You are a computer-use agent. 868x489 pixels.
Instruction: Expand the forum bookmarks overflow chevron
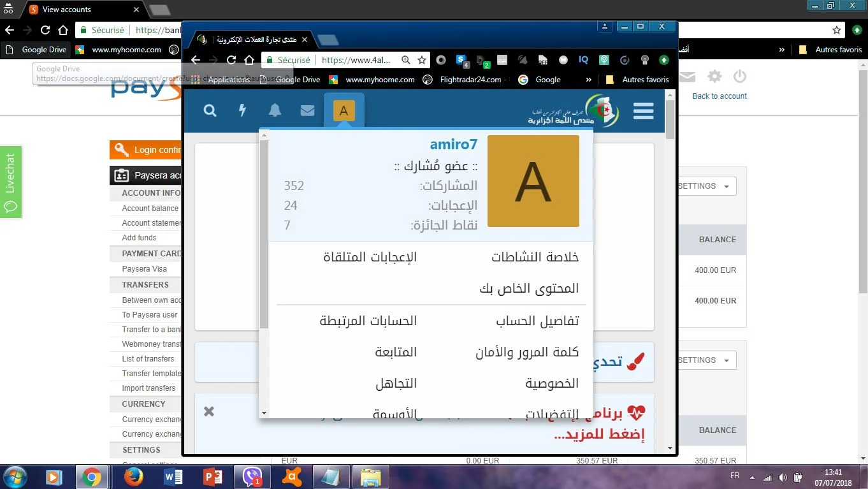click(x=588, y=80)
